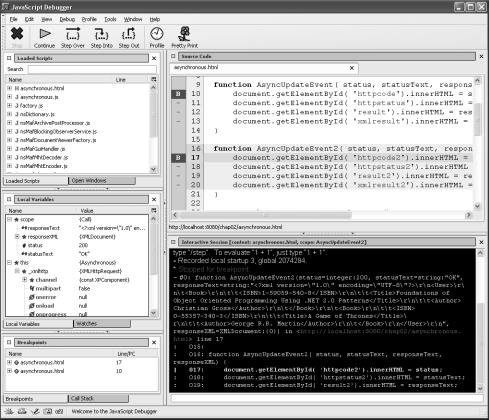This screenshot has width=489, height=420.
Task: Expand asynchronous.html in Loaded Scripts
Action: point(10,88)
